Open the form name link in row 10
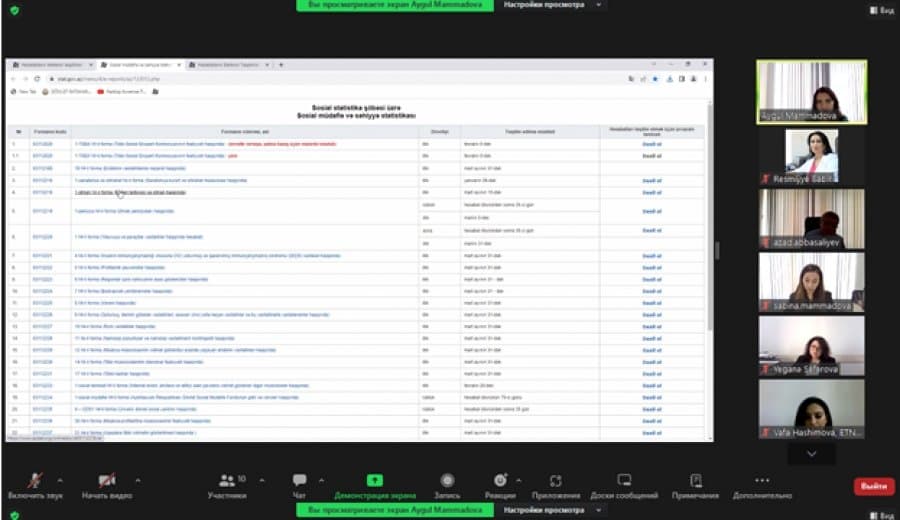 [123, 291]
